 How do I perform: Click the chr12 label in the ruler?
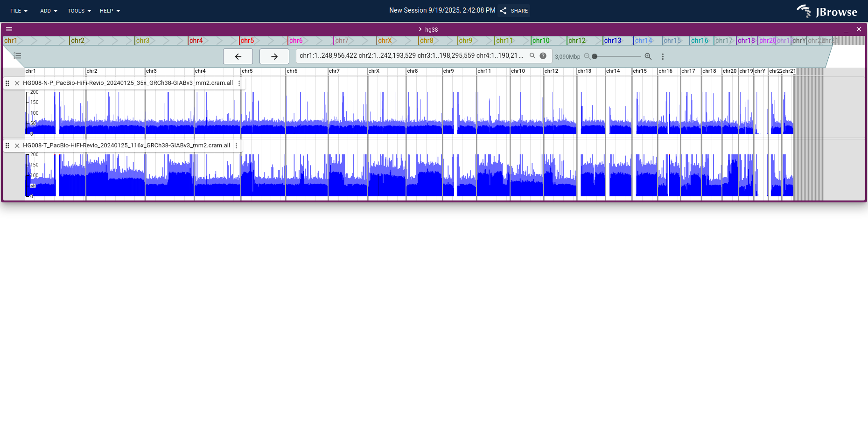point(551,71)
